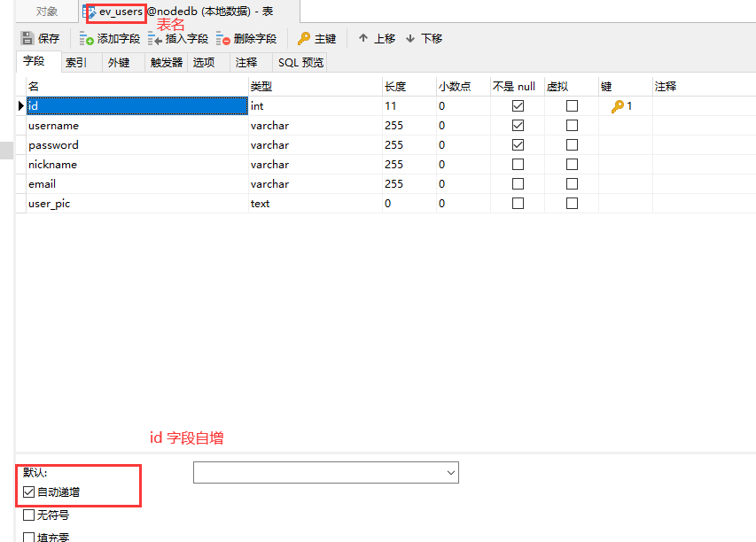Select the password field name cell
The width and height of the screenshot is (756, 542).
coord(137,145)
